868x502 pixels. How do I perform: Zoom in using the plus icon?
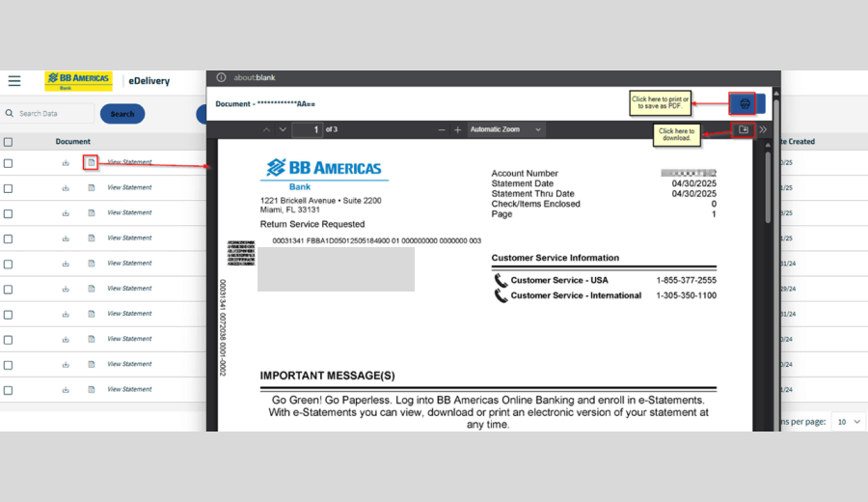(457, 129)
